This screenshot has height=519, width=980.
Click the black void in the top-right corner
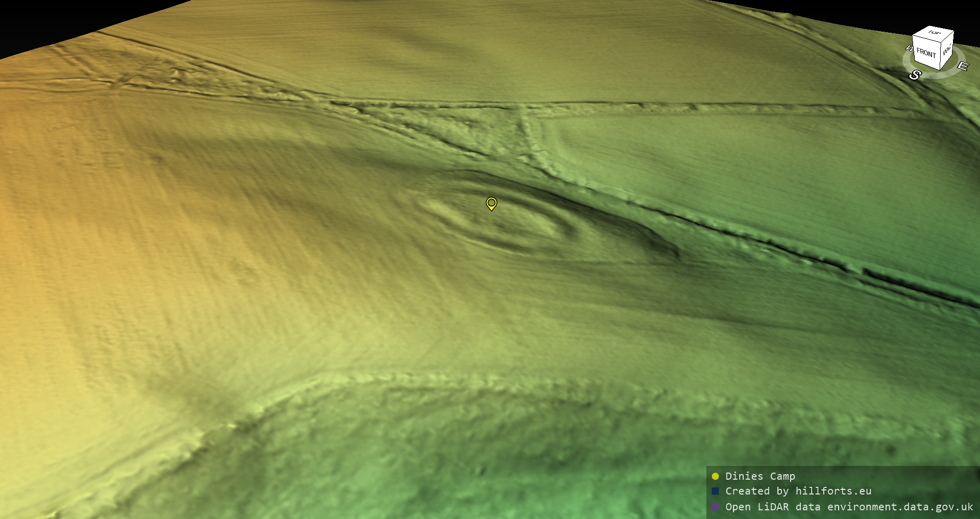[x=868, y=10]
